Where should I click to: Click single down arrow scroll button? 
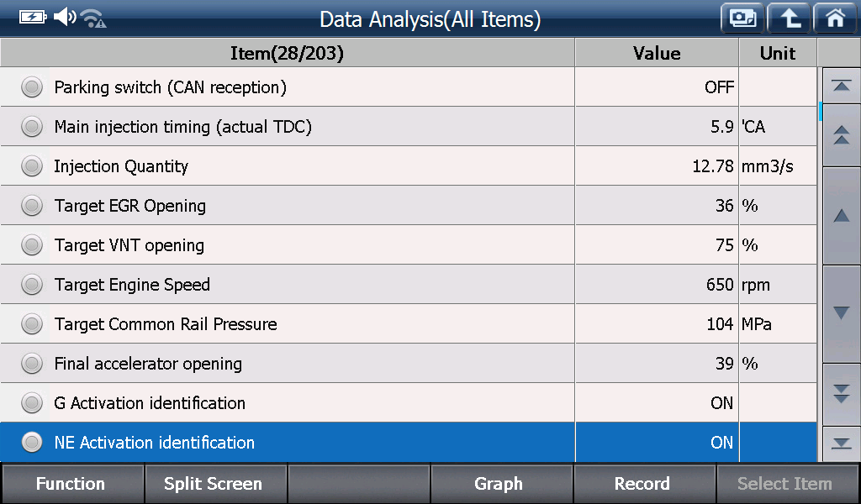click(x=841, y=313)
